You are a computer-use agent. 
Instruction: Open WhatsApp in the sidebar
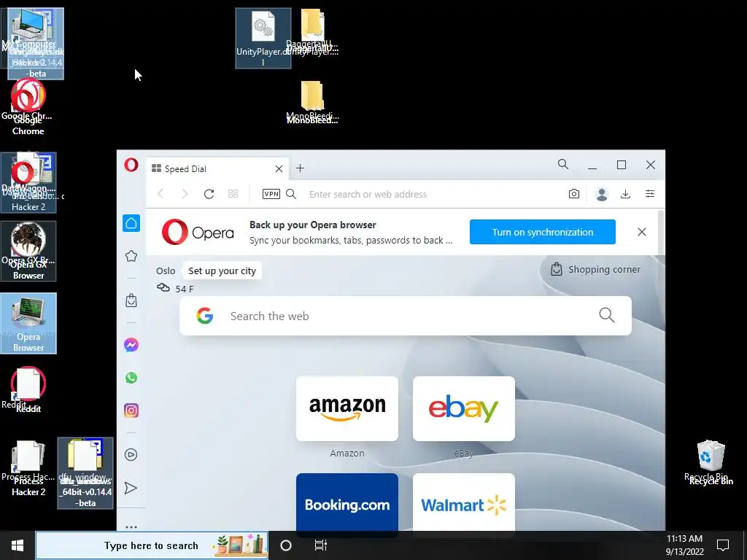coord(131,378)
